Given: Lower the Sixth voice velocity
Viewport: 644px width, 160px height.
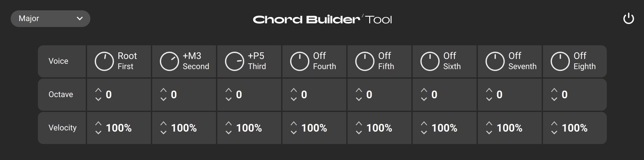Looking at the screenshot, I should point(424,132).
